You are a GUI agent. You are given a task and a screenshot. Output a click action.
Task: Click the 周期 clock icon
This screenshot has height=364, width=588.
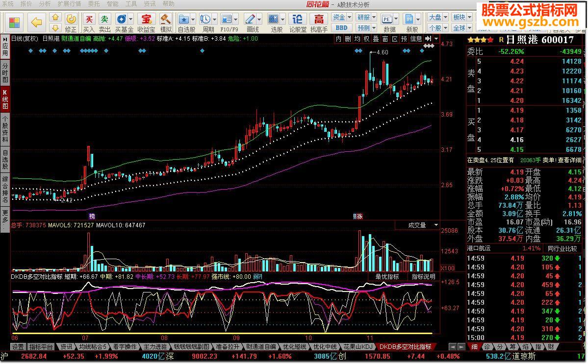[x=205, y=19]
